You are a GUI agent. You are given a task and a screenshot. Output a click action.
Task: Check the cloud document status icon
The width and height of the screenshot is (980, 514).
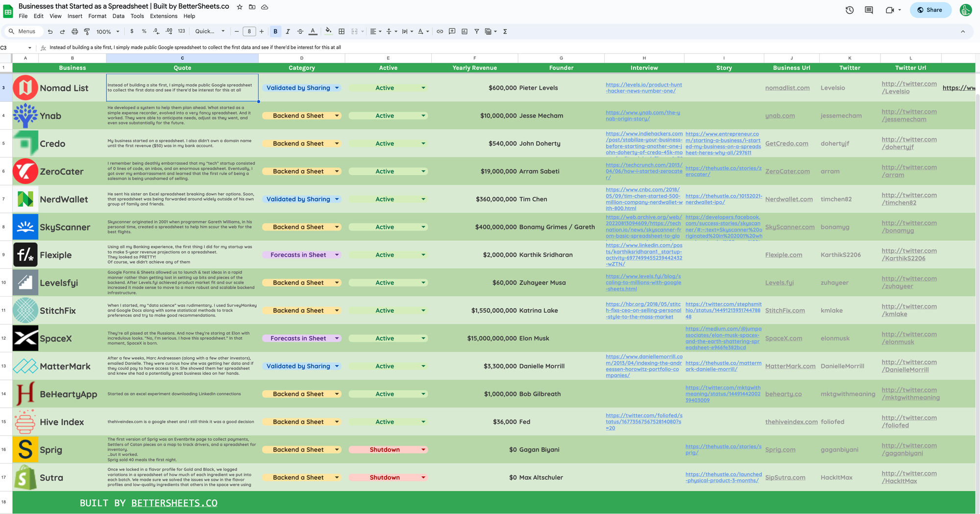pos(265,7)
